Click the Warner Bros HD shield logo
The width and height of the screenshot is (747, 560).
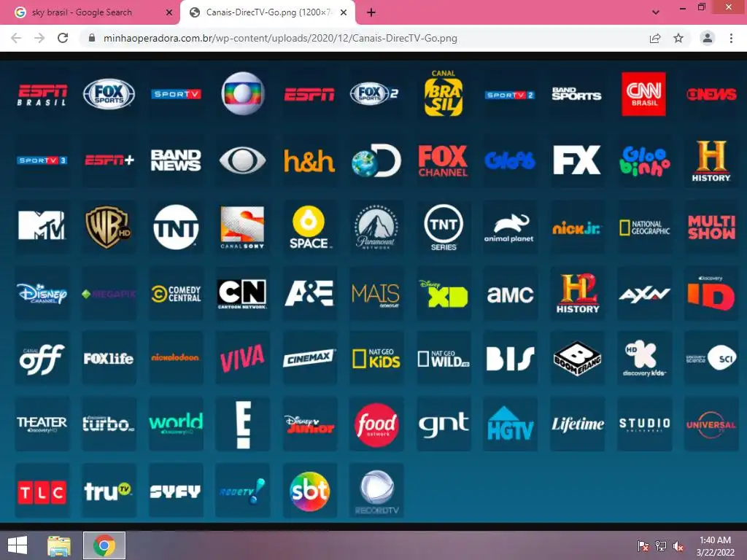pos(109,227)
